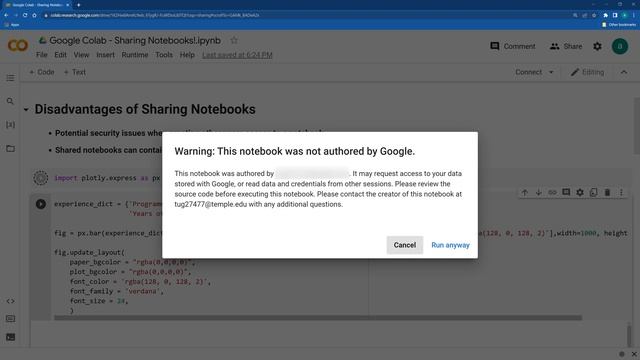
Task: Open the File menu
Action: tap(42, 55)
